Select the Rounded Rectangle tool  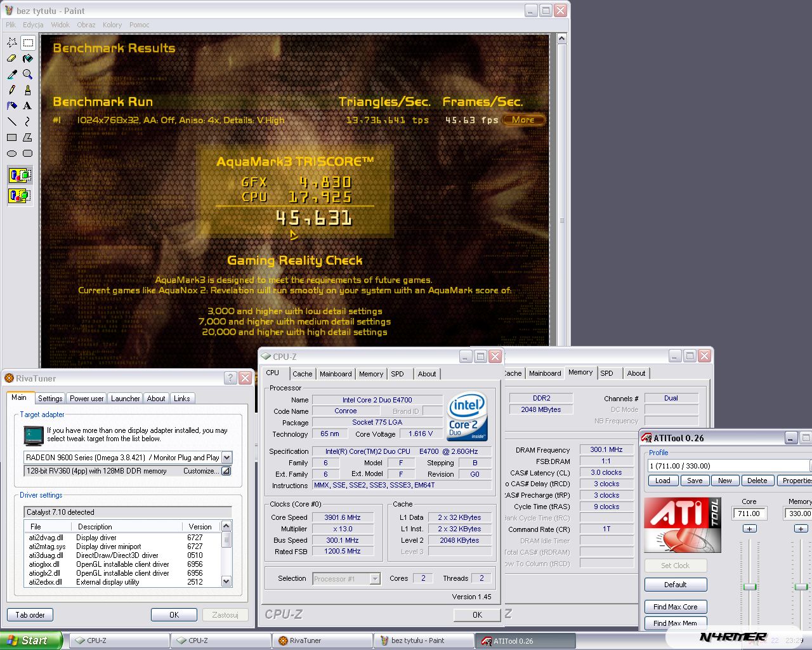pos(28,154)
